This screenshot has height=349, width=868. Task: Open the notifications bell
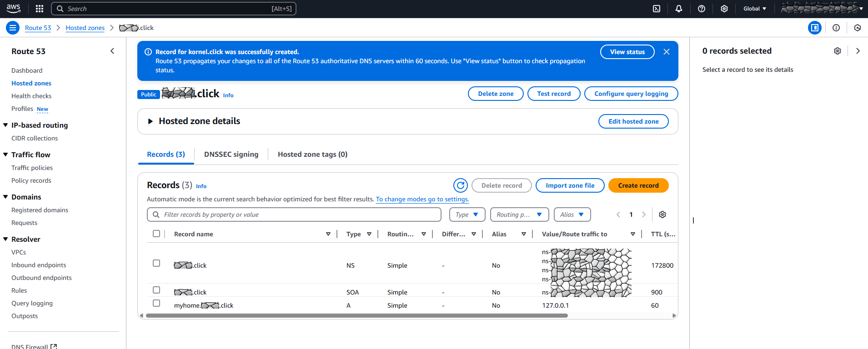tap(679, 9)
